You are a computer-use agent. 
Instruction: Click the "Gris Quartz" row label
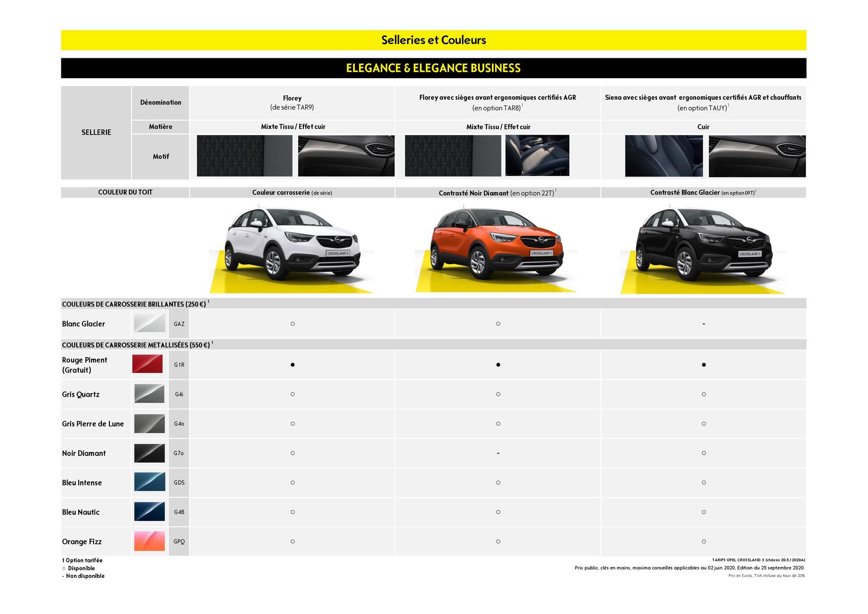pos(81,394)
